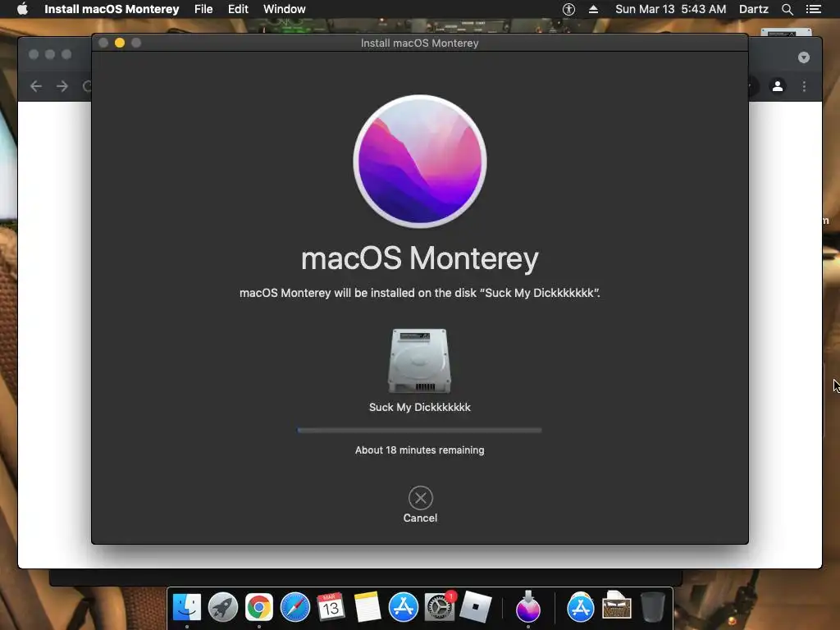
Task: Click the browser tab search dropdown arrow
Action: [804, 57]
